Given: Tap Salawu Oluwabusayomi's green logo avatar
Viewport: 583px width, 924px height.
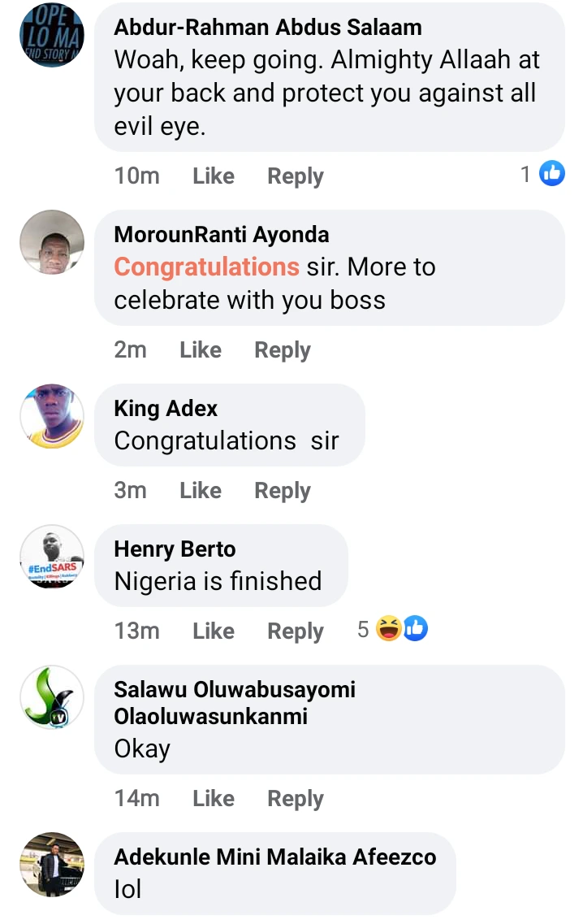Looking at the screenshot, I should point(51,697).
